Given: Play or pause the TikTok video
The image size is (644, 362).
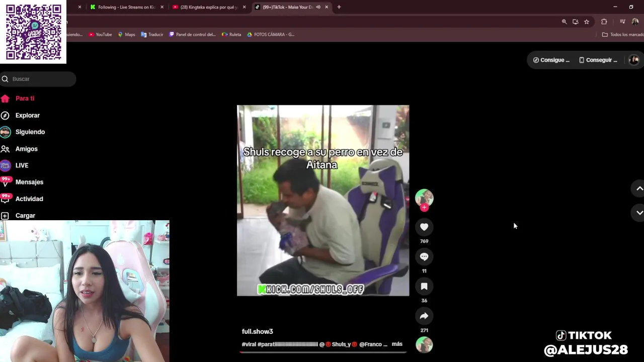Looking at the screenshot, I should (x=323, y=201).
